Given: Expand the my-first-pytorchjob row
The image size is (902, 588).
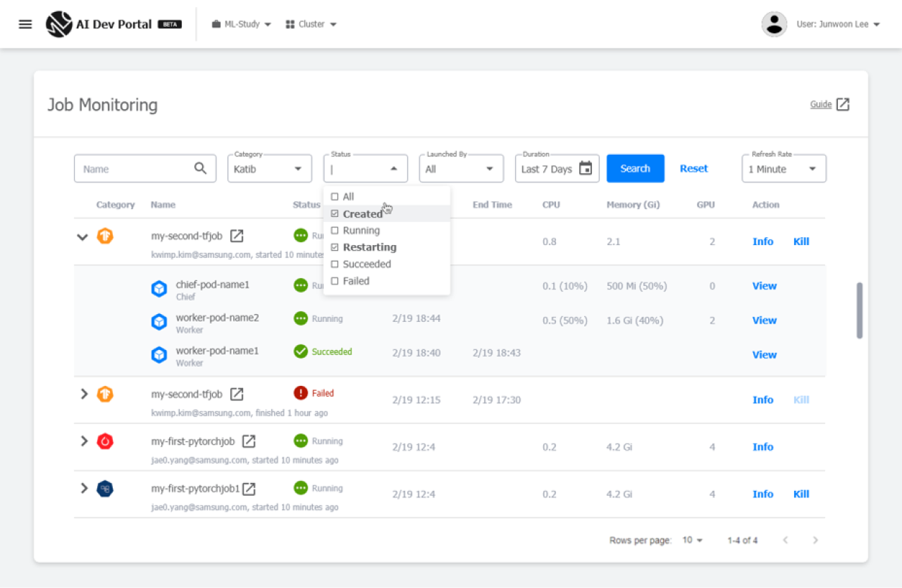Looking at the screenshot, I should 84,442.
